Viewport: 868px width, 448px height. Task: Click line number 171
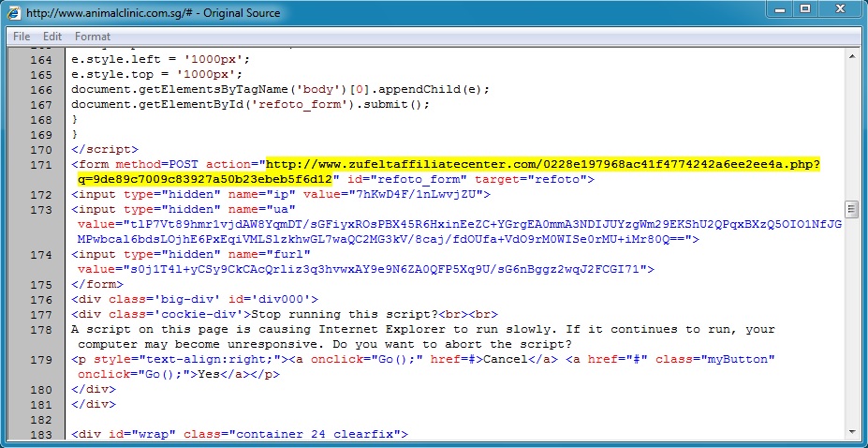(41, 165)
